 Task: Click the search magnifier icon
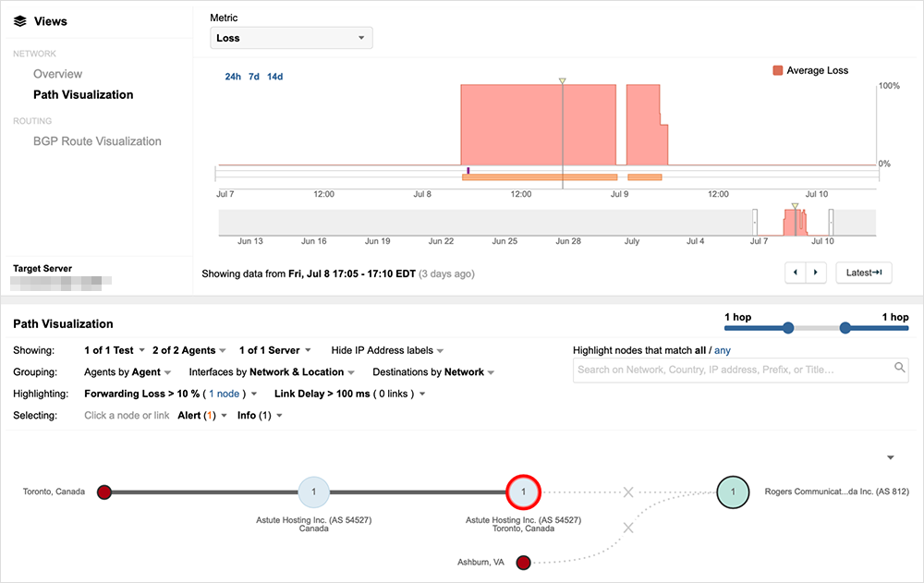point(900,368)
